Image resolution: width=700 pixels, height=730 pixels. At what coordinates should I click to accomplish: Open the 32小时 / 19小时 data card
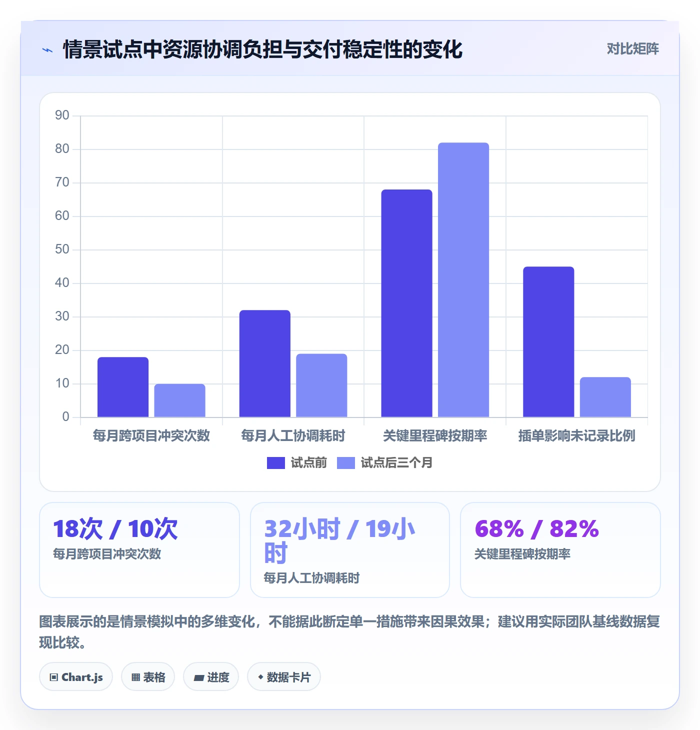point(350,550)
